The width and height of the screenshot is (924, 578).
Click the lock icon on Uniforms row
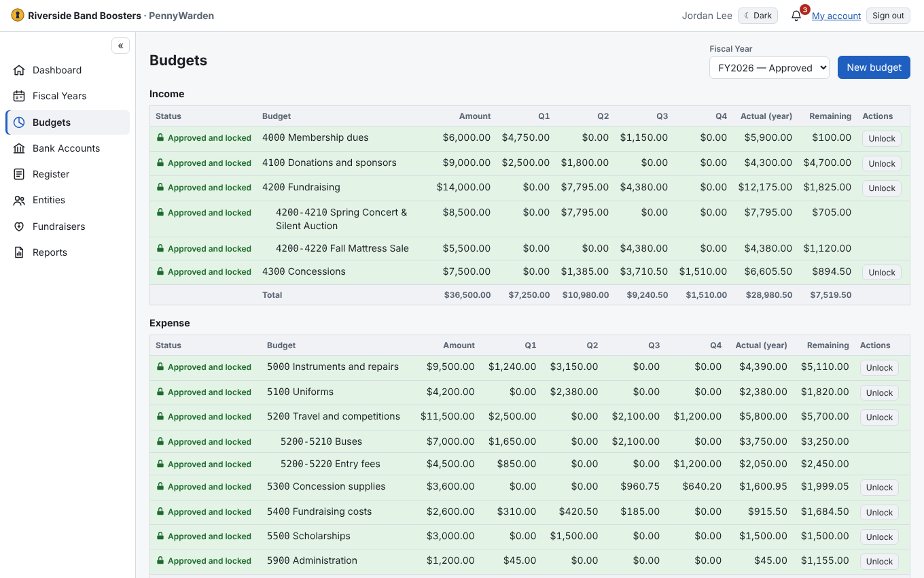click(160, 392)
